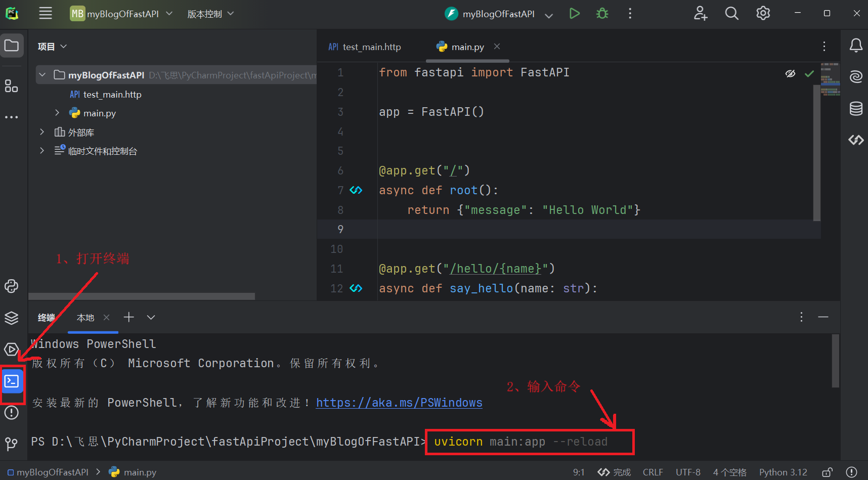Expand the 外部库 tree node

click(x=41, y=132)
